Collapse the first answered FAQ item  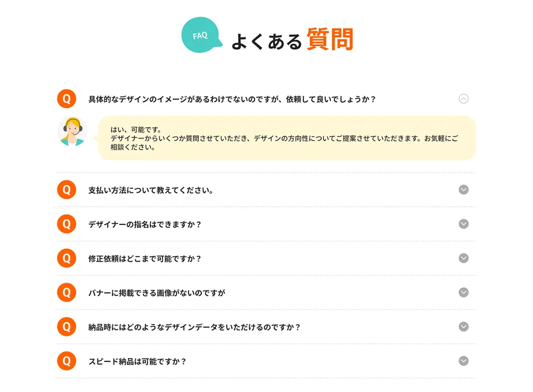(x=463, y=99)
